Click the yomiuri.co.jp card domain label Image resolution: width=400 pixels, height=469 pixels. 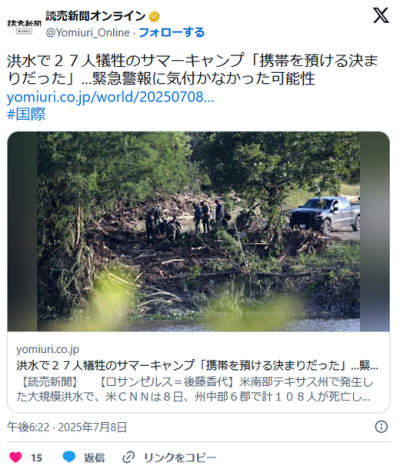pyautogui.click(x=48, y=349)
